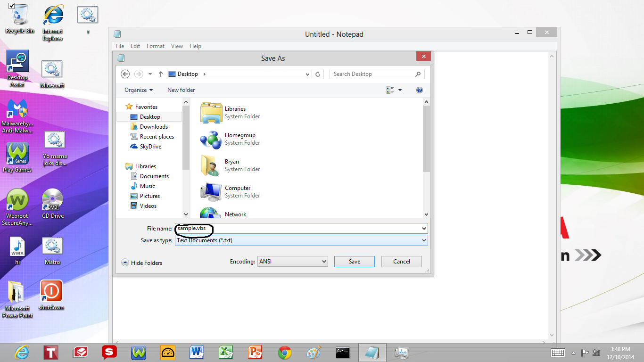644x362 pixels.
Task: Click the Search Desktop box
Action: [x=377, y=74]
